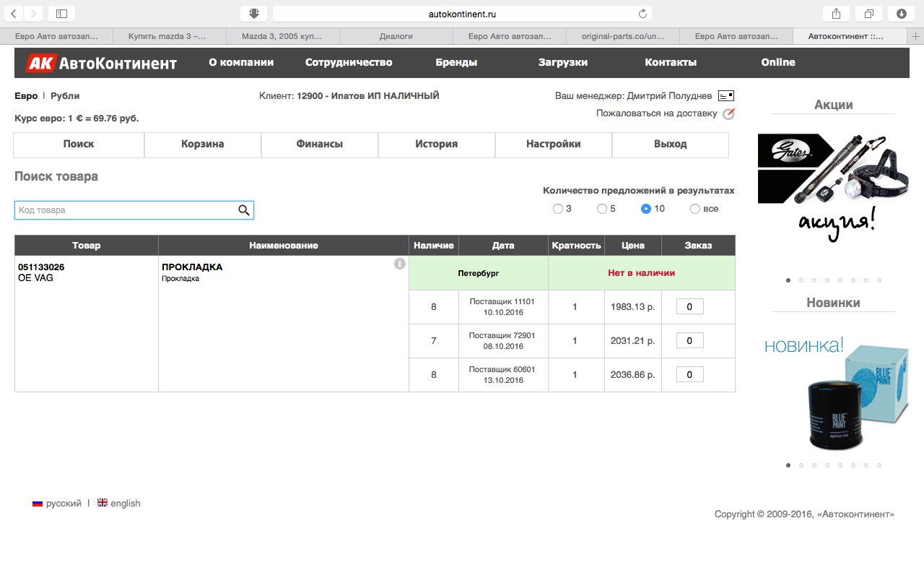Click the Russian flag icon
Viewport: 924px width, 578px height.
[38, 504]
